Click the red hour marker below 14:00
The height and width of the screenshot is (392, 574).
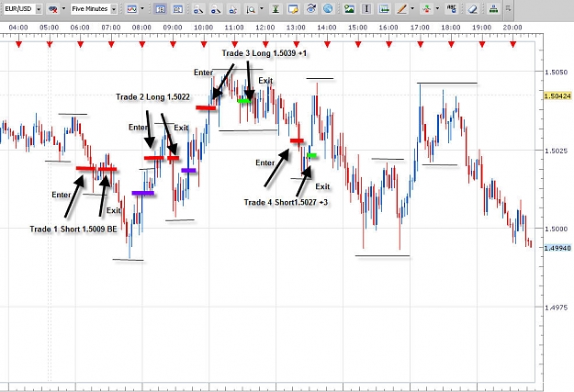point(327,44)
